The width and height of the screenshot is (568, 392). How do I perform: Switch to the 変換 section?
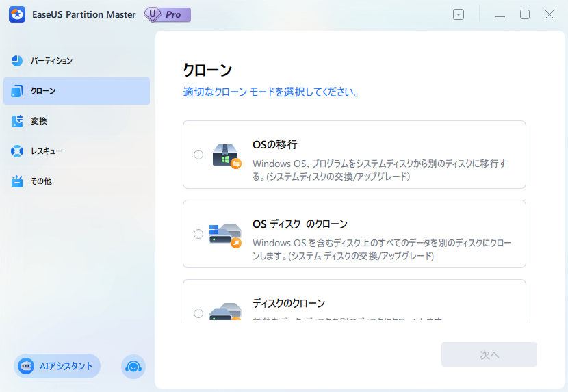[x=77, y=120]
